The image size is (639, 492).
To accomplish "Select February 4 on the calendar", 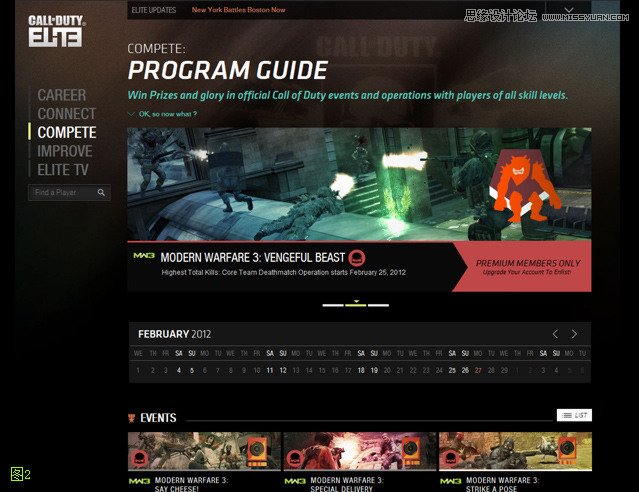I will coord(178,370).
